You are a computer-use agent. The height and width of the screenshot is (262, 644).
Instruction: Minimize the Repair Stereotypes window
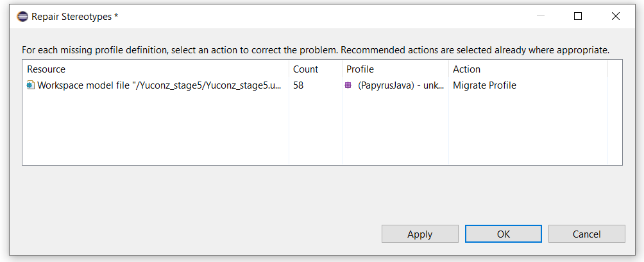click(541, 16)
